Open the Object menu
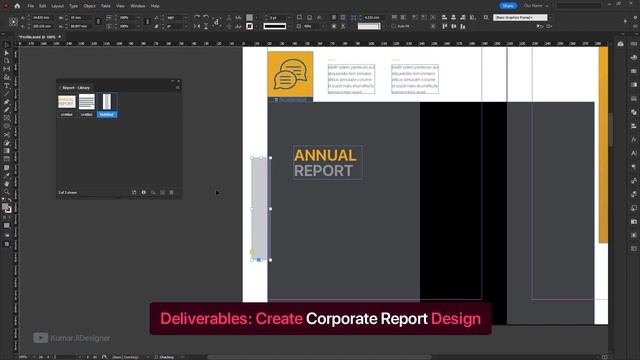This screenshot has width=640, height=360. (x=89, y=6)
